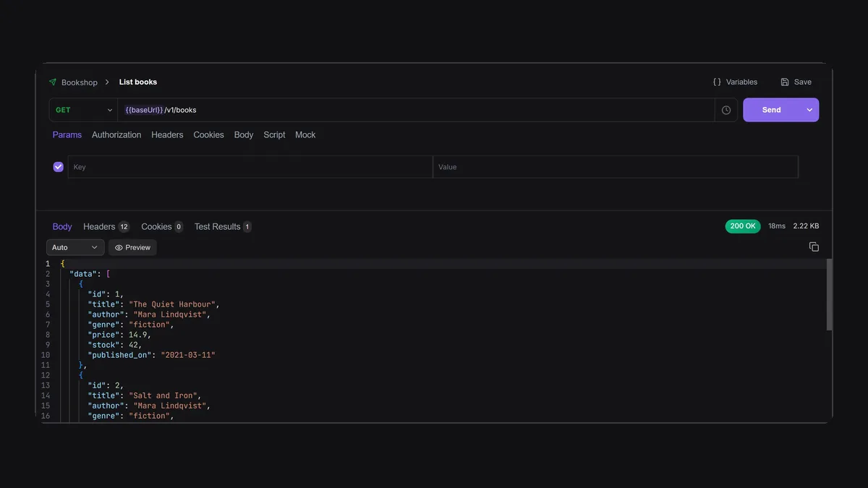Click the "Salt and Iron" title value
The height and width of the screenshot is (488, 868).
[x=164, y=395]
